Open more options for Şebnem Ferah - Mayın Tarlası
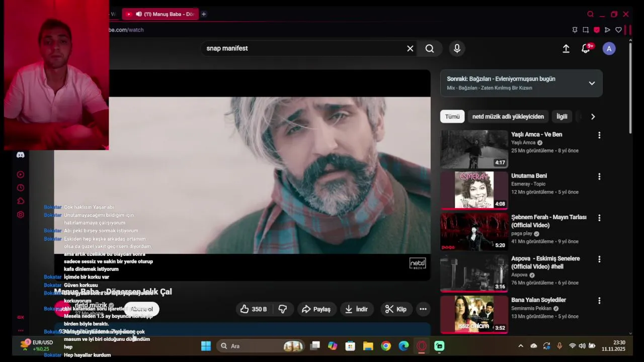The image size is (644, 362). (599, 218)
